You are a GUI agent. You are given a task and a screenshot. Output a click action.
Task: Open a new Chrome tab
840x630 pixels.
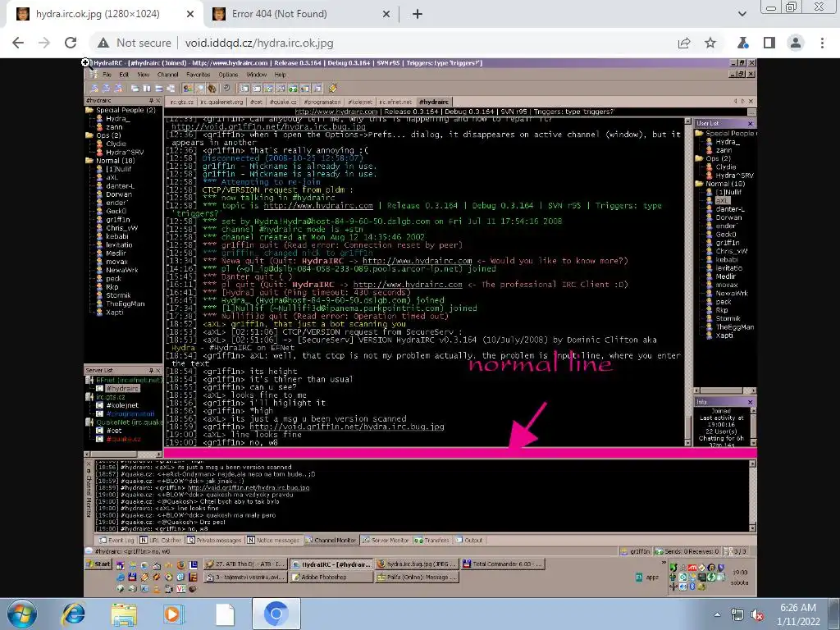[418, 14]
